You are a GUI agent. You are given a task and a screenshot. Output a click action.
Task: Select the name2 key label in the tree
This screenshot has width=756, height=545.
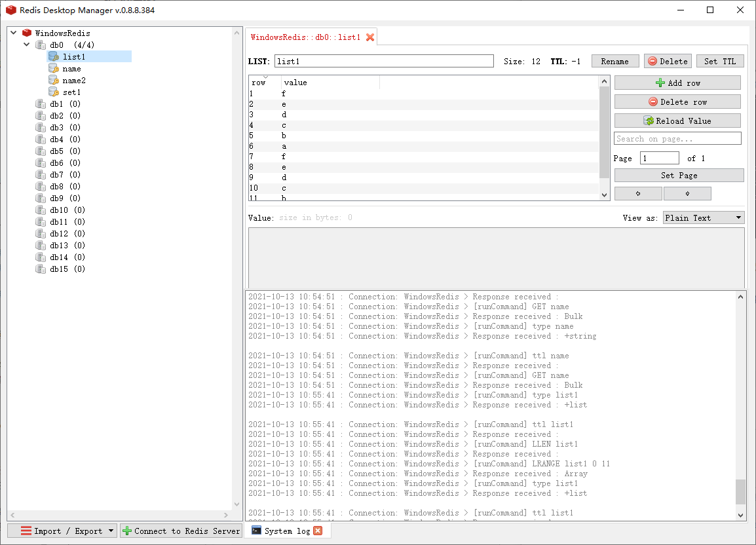click(x=74, y=81)
